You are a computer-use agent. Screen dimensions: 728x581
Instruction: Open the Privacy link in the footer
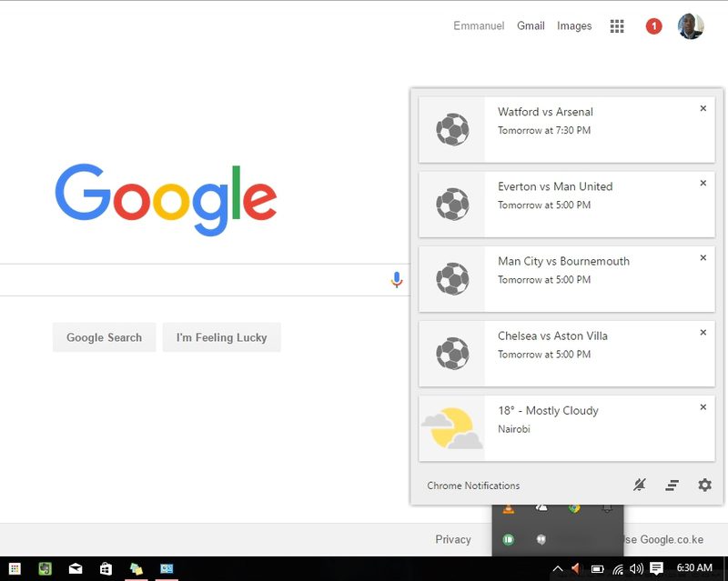pyautogui.click(x=453, y=539)
